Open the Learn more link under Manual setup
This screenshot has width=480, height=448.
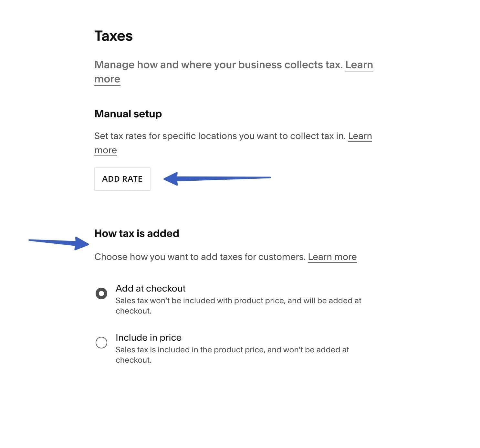(x=360, y=136)
